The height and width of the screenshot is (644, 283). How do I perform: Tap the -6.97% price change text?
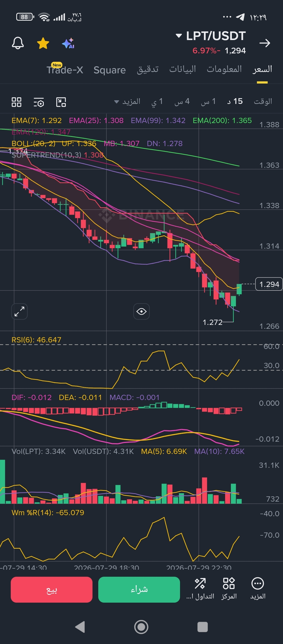click(x=206, y=51)
